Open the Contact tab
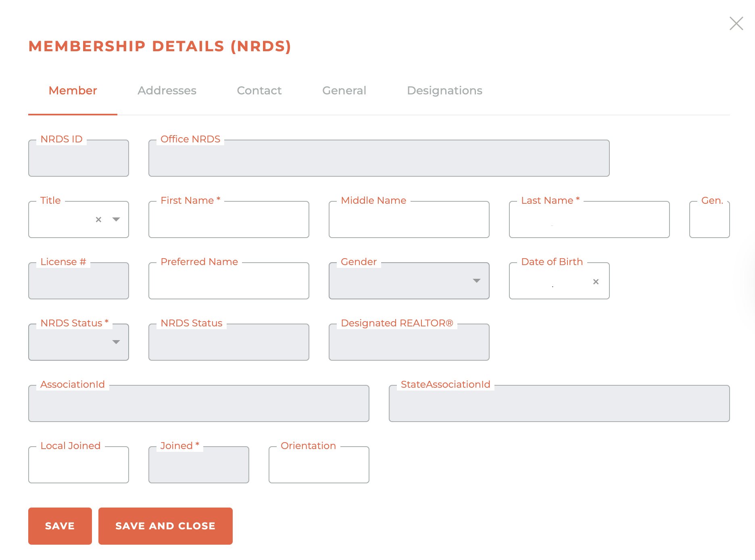 point(259,90)
